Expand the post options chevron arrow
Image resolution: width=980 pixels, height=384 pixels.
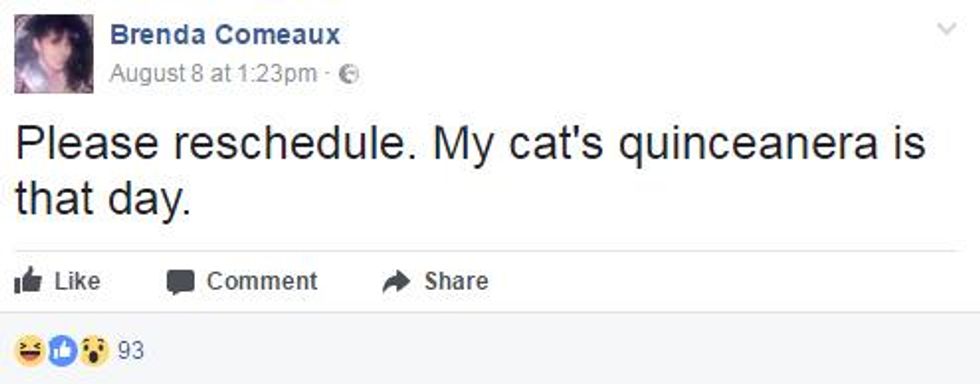point(947,29)
